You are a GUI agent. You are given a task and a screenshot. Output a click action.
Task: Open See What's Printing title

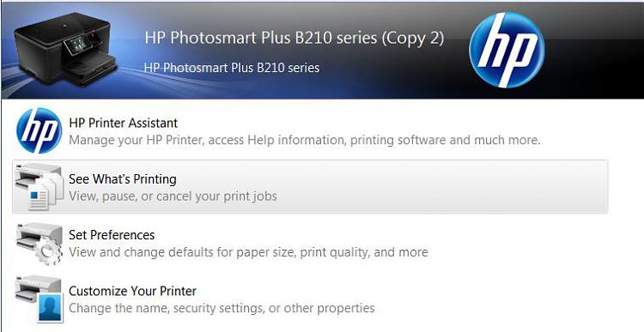(123, 179)
